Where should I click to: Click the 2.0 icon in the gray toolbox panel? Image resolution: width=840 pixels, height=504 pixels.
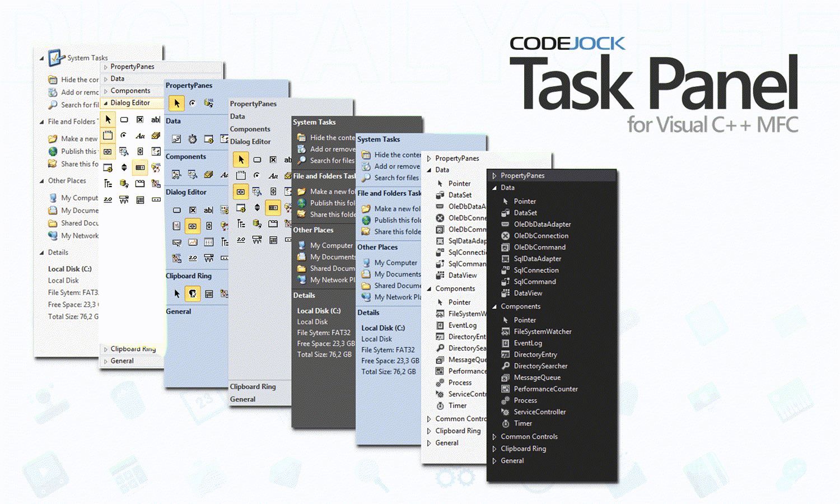point(241,240)
